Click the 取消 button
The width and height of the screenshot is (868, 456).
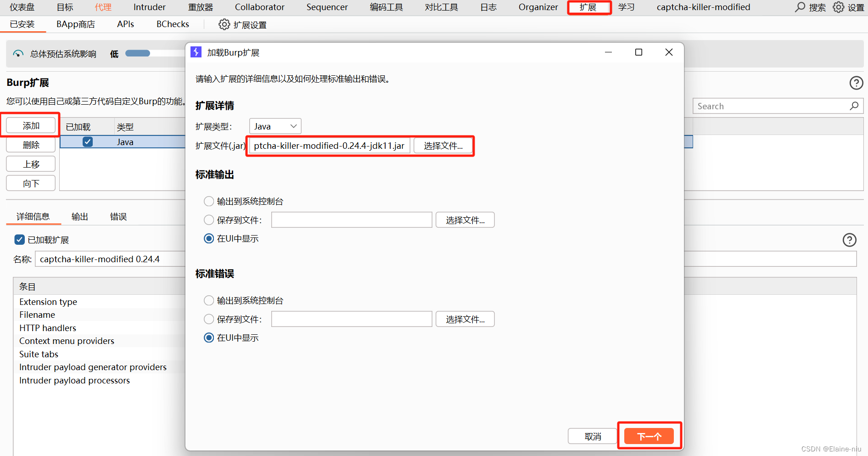(x=593, y=436)
